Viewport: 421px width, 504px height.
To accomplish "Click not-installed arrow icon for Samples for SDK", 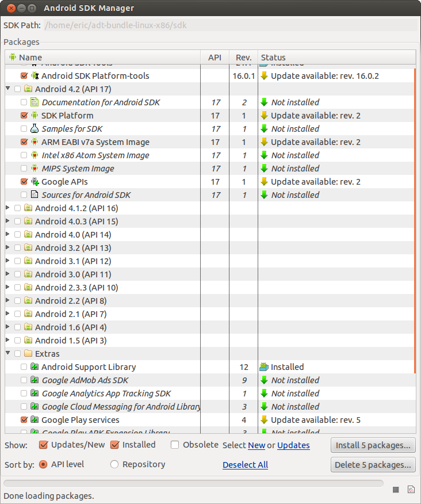I will pos(264,128).
